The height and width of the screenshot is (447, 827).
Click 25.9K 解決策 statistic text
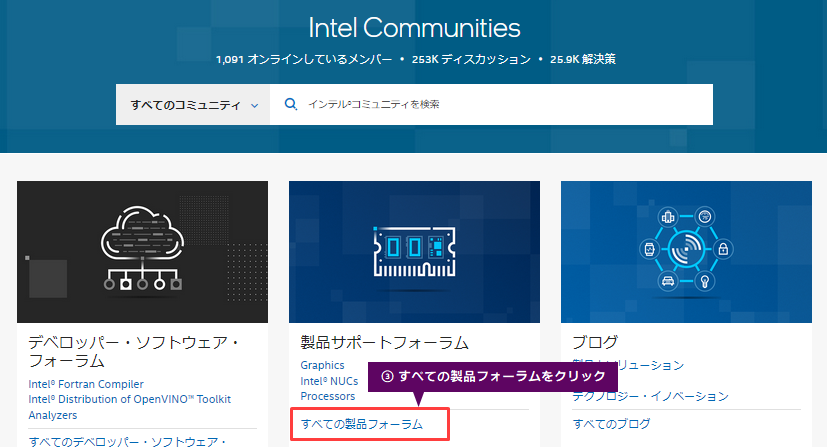click(x=583, y=60)
